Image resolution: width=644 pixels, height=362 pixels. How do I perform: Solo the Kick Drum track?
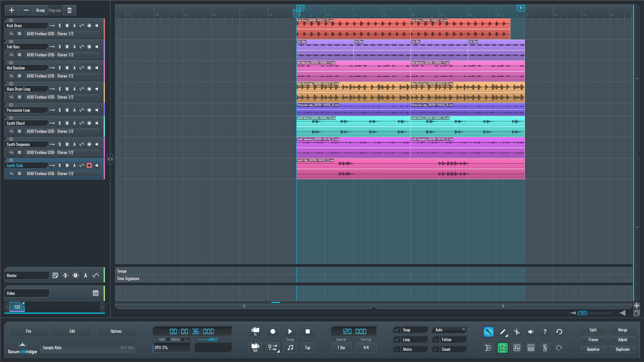coord(60,25)
